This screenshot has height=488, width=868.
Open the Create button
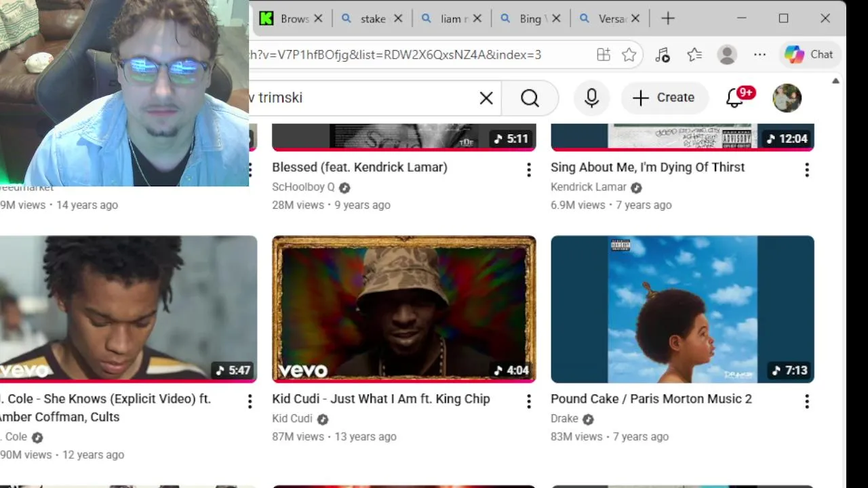pyautogui.click(x=665, y=98)
